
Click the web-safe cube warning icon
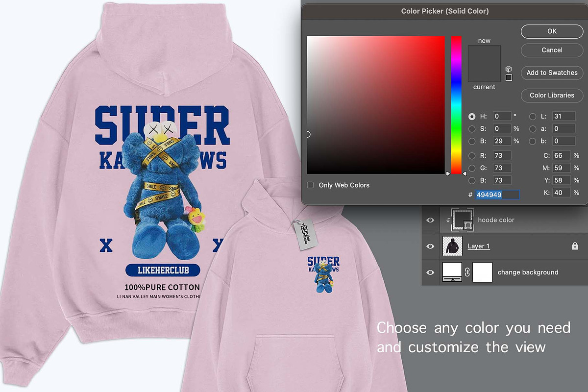(509, 69)
